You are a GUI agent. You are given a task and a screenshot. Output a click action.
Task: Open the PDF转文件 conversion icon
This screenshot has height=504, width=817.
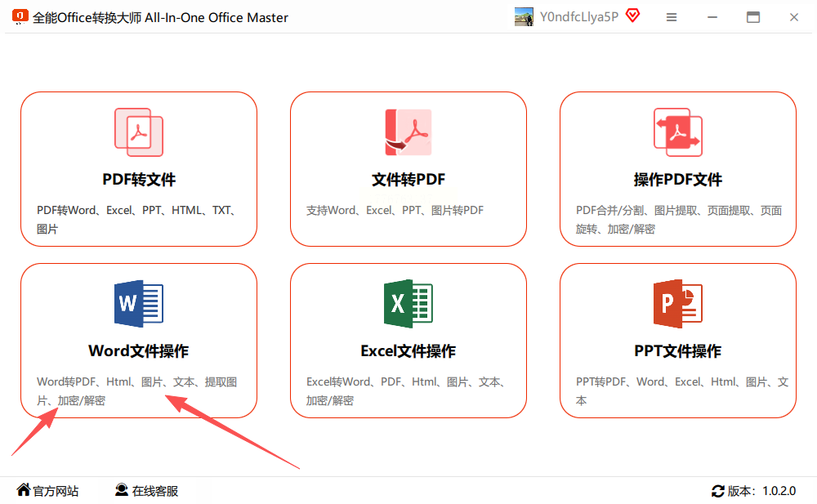[139, 132]
